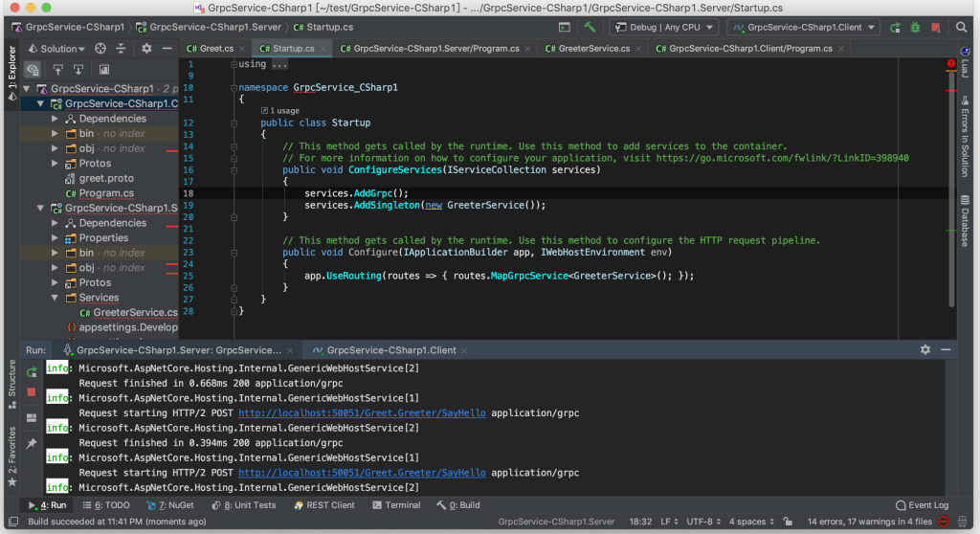The height and width of the screenshot is (534, 980).
Task: Collapse the Services folder
Action: [x=55, y=298]
